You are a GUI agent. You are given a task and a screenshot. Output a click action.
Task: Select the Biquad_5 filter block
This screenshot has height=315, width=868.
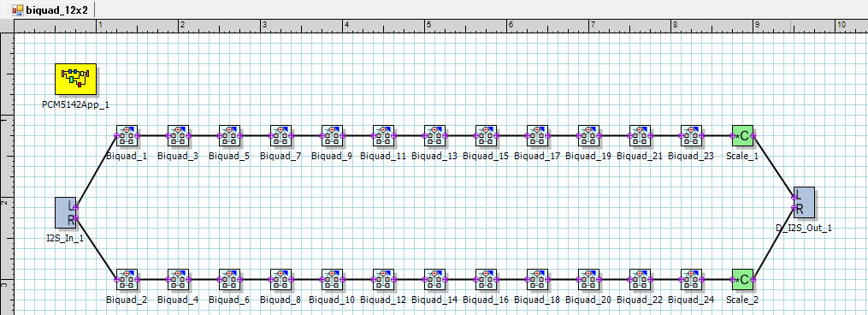229,135
